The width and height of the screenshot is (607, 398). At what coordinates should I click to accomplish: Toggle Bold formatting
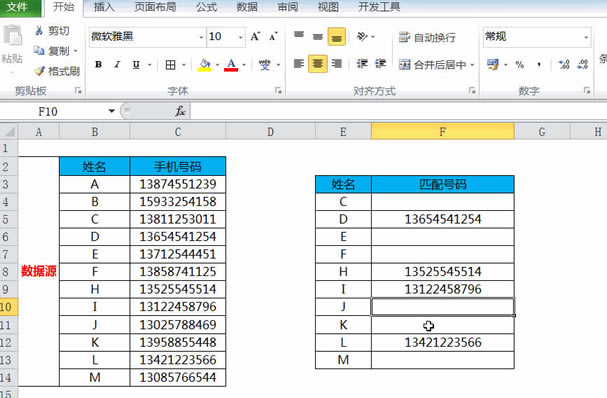pyautogui.click(x=98, y=65)
